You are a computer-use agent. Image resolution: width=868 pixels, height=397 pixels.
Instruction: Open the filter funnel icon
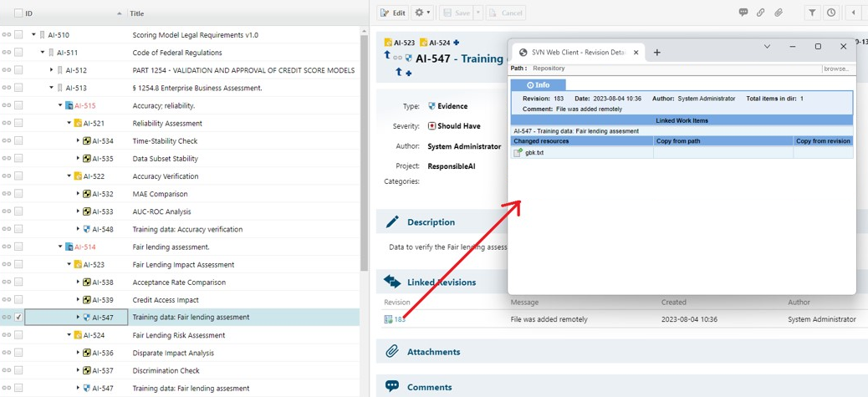[812, 13]
